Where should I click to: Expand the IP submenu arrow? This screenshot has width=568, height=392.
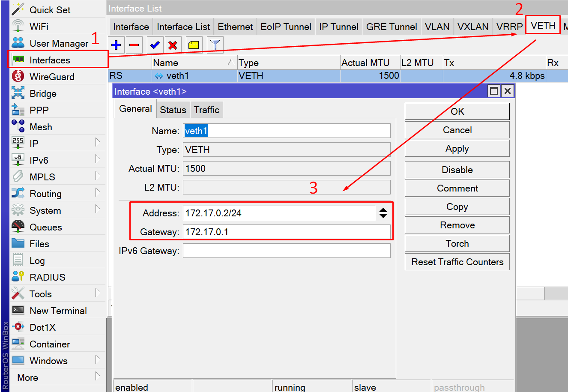tap(98, 142)
